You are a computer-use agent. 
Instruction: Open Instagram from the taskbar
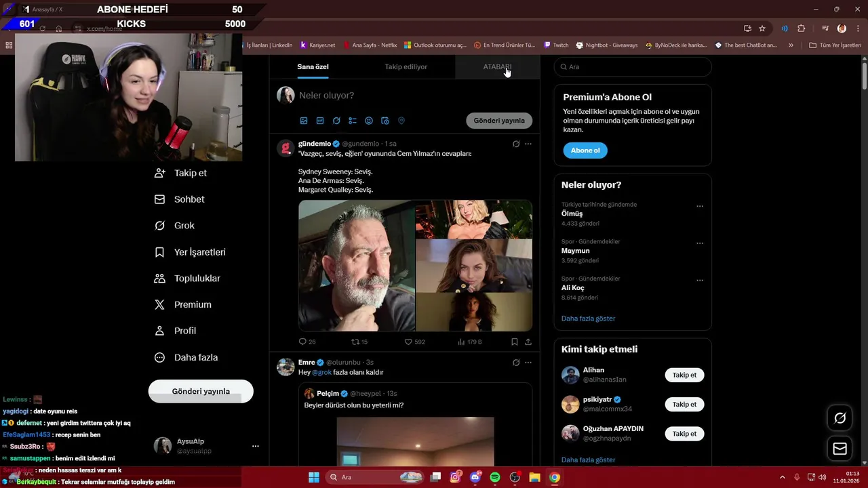click(456, 477)
